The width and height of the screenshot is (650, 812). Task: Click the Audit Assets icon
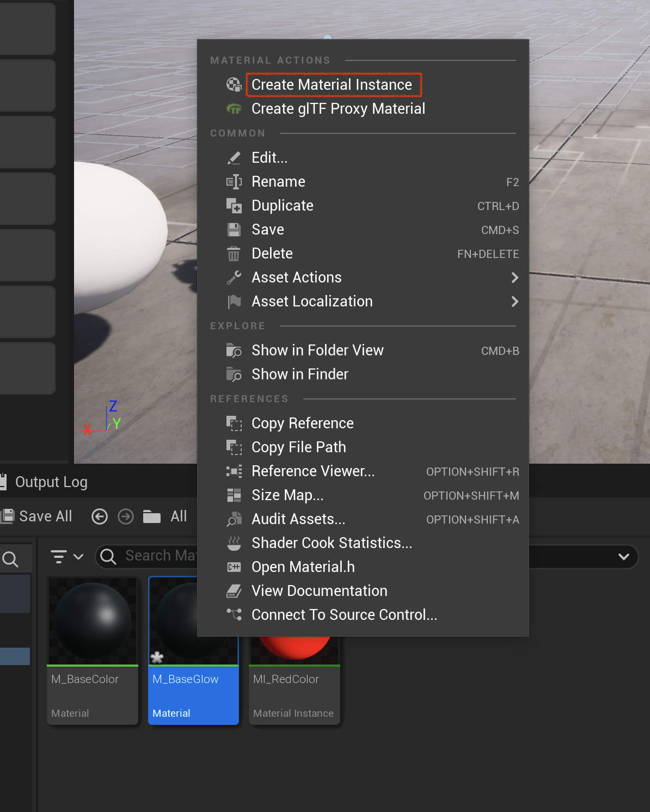point(234,519)
